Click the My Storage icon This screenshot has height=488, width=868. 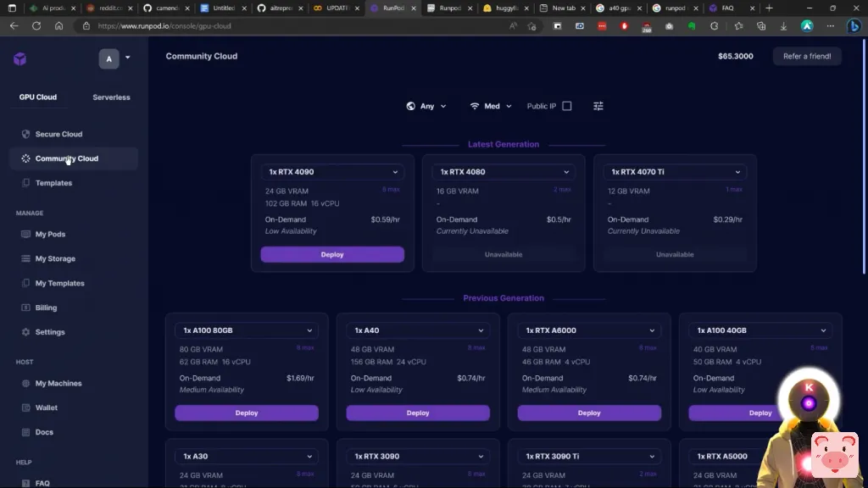(x=25, y=258)
